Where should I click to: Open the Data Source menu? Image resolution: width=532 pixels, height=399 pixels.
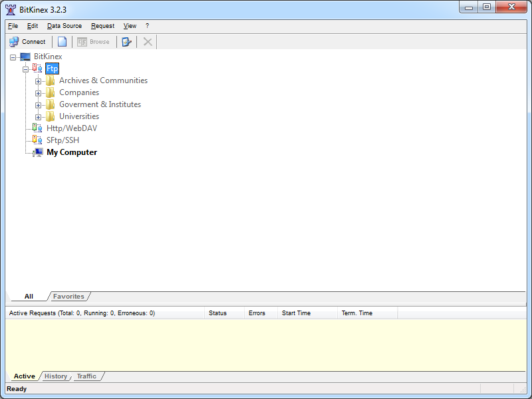click(x=65, y=26)
